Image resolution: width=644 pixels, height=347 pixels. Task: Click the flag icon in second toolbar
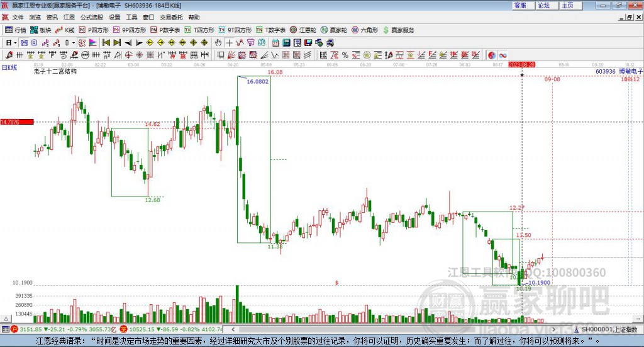(x=93, y=43)
